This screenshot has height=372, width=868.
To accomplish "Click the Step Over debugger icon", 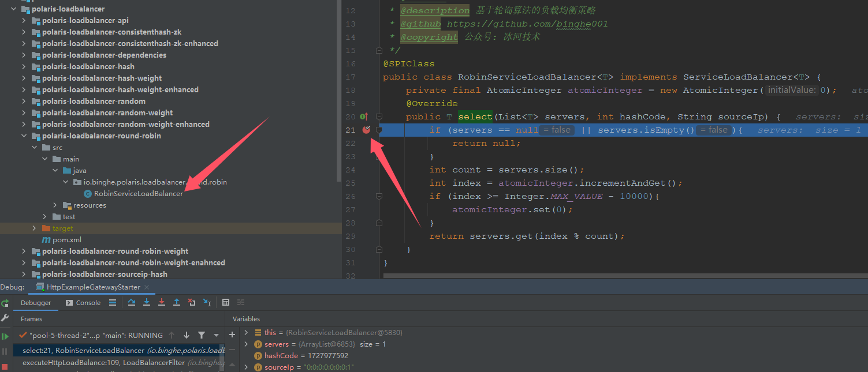I will click(x=132, y=302).
